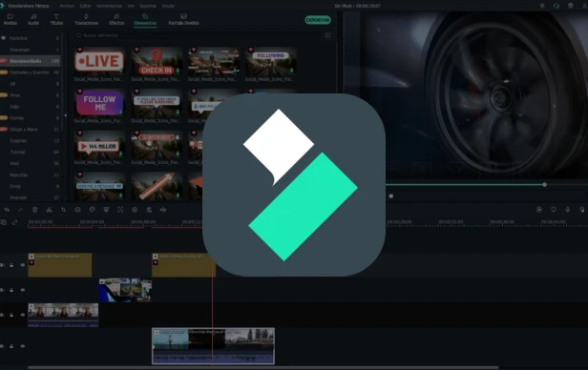588x370 pixels.
Task: Click the render preview icon at timeline right
Action: pyautogui.click(x=539, y=210)
